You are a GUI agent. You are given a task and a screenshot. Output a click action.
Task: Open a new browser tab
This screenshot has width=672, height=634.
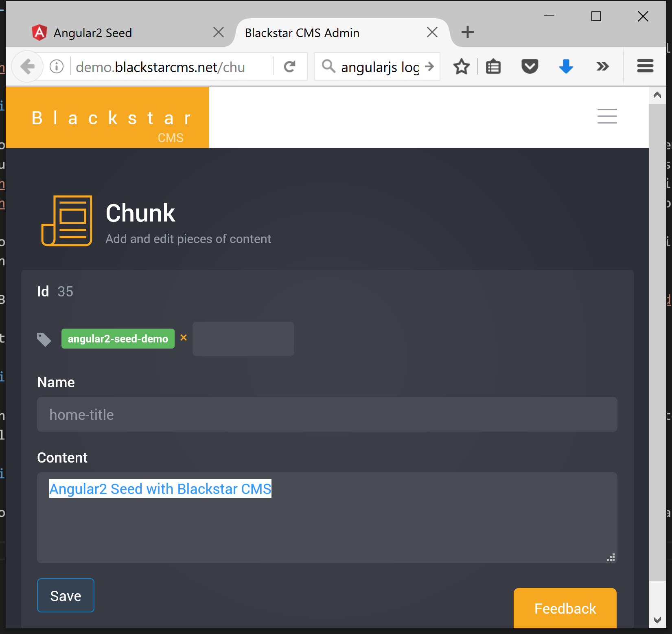pos(468,32)
